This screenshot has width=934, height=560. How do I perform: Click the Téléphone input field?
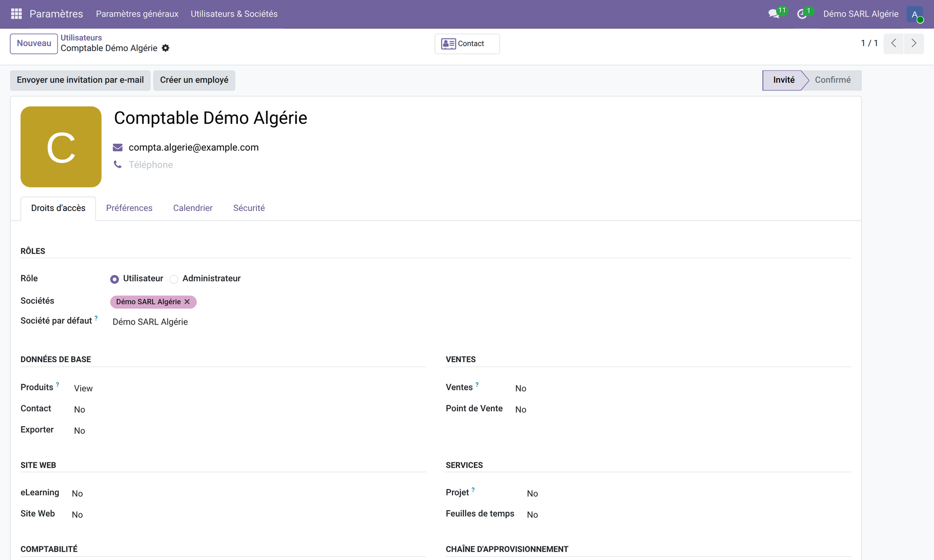151,165
